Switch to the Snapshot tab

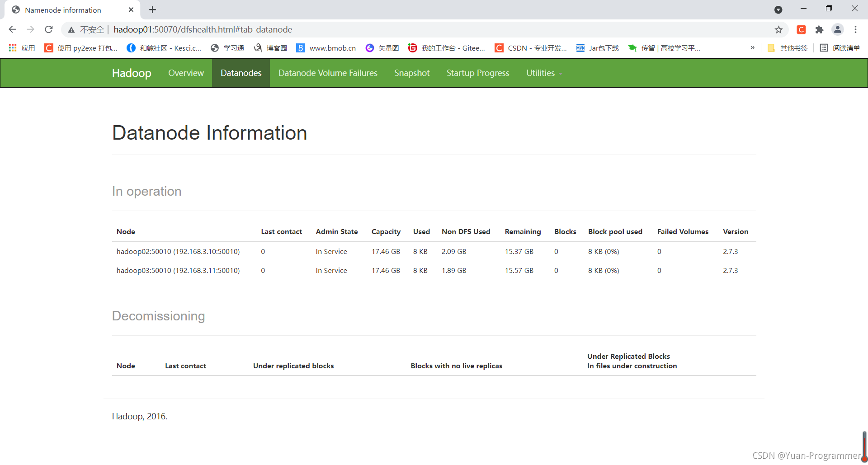tap(412, 73)
